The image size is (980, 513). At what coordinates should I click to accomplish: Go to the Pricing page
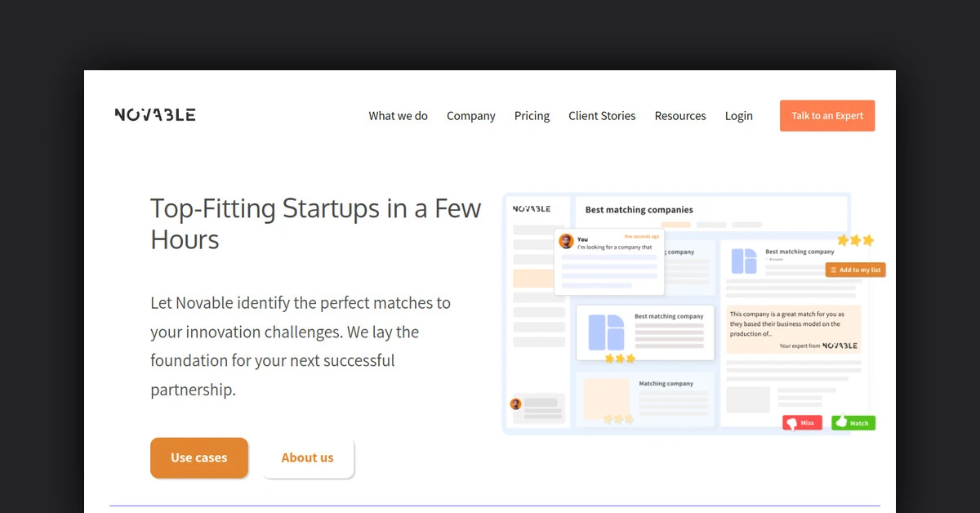532,116
